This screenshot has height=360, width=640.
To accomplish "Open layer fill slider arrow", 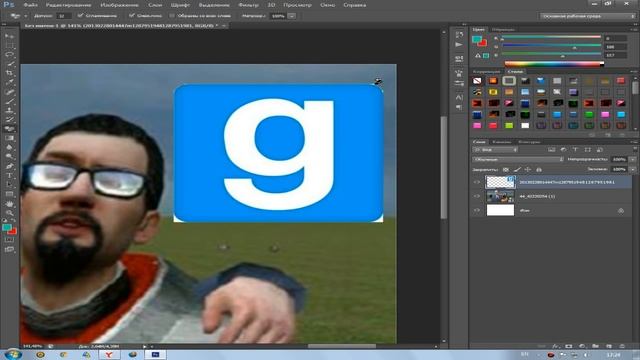I will [x=633, y=169].
